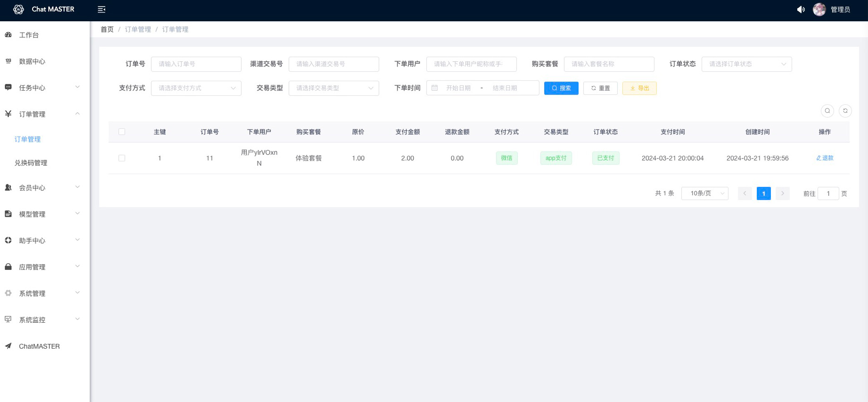Click 2024-03-21 19:59:56 creation time cell
Viewport: 868px width, 402px height.
click(x=758, y=158)
